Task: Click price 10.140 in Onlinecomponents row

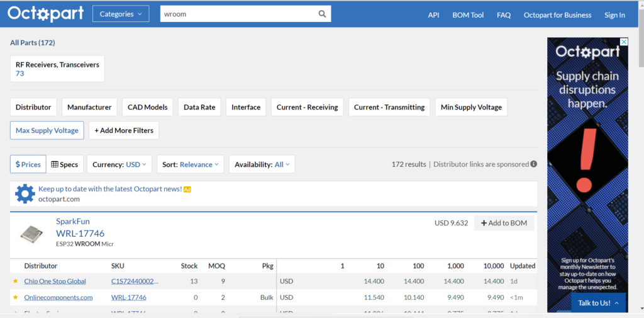Action: coord(414,297)
